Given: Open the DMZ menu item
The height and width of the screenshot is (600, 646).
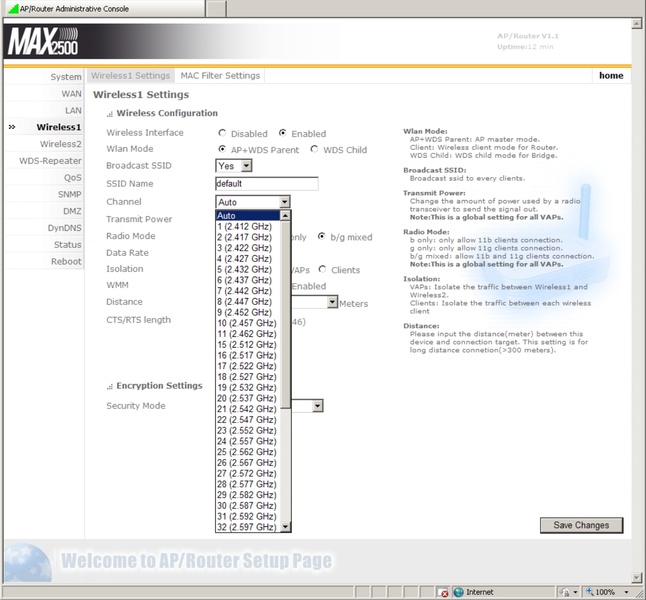Looking at the screenshot, I should (72, 211).
